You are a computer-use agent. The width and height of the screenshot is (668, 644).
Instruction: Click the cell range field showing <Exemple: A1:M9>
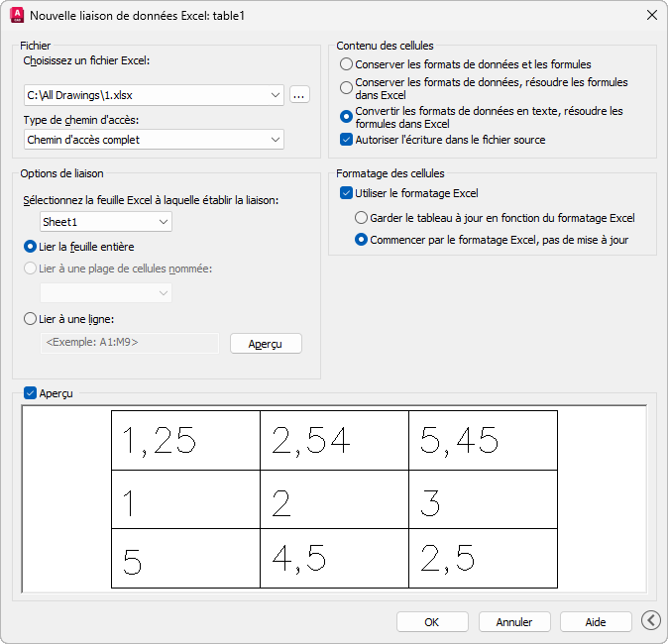tap(130, 343)
